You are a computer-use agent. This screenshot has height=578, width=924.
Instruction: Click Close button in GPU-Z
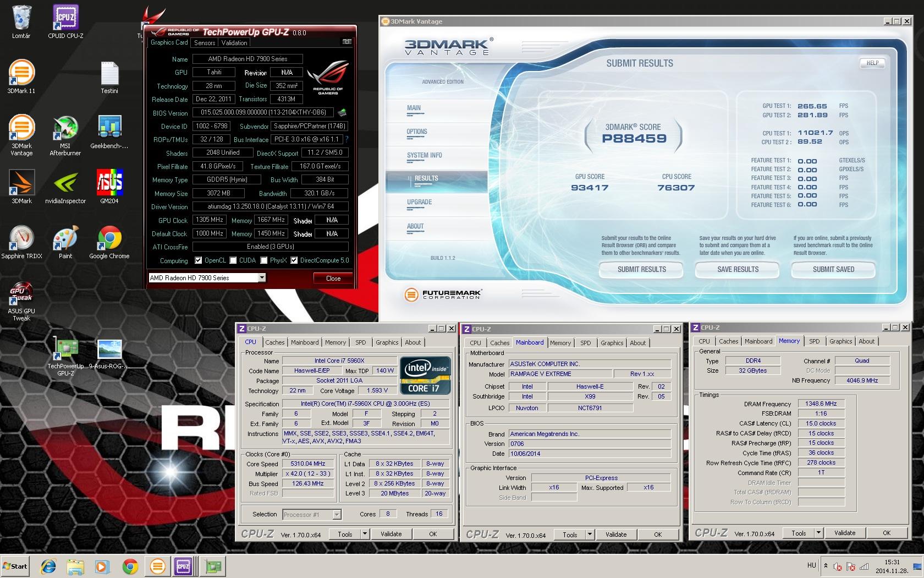pos(333,279)
